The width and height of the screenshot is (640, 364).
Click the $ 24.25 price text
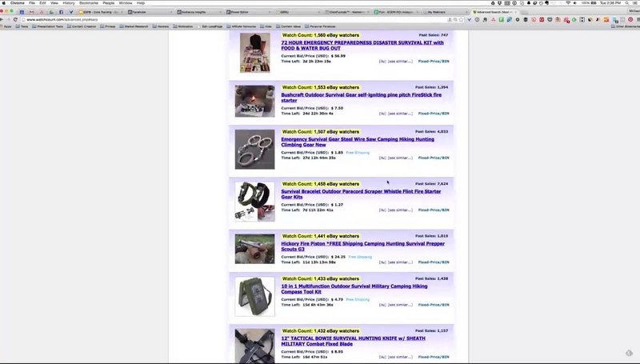[338, 257]
